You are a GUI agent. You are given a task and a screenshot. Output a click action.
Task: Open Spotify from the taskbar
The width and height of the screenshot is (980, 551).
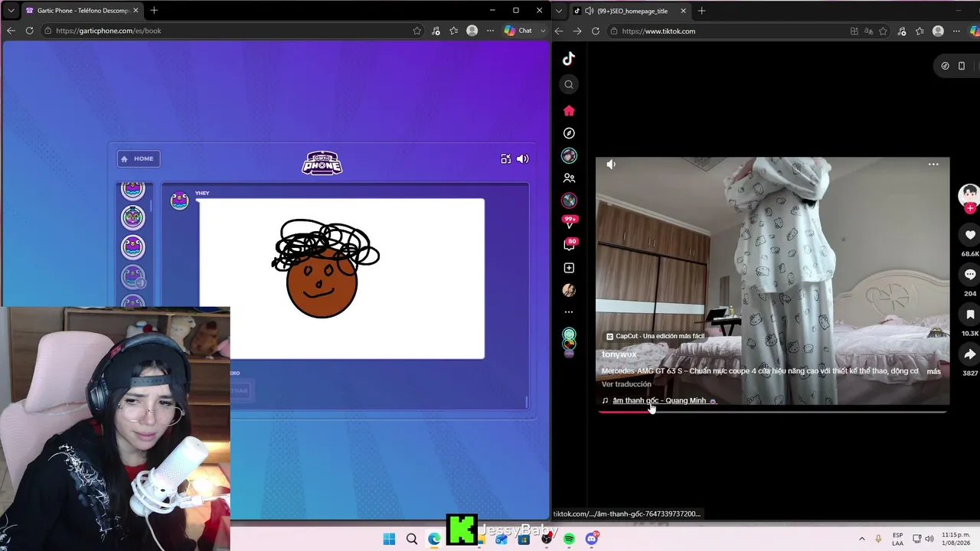coord(569,539)
